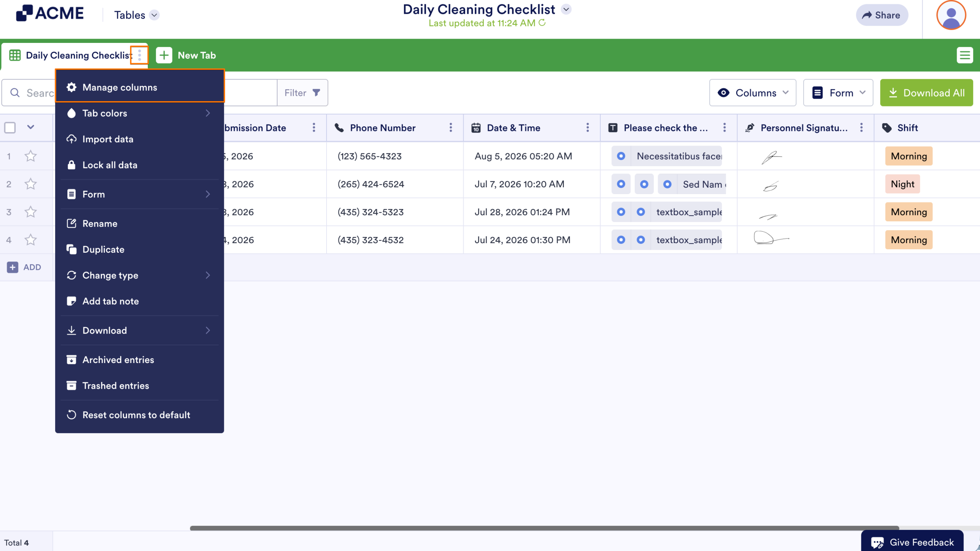Click the Date & Time calendar icon
This screenshot has height=551, width=980.
[476, 128]
